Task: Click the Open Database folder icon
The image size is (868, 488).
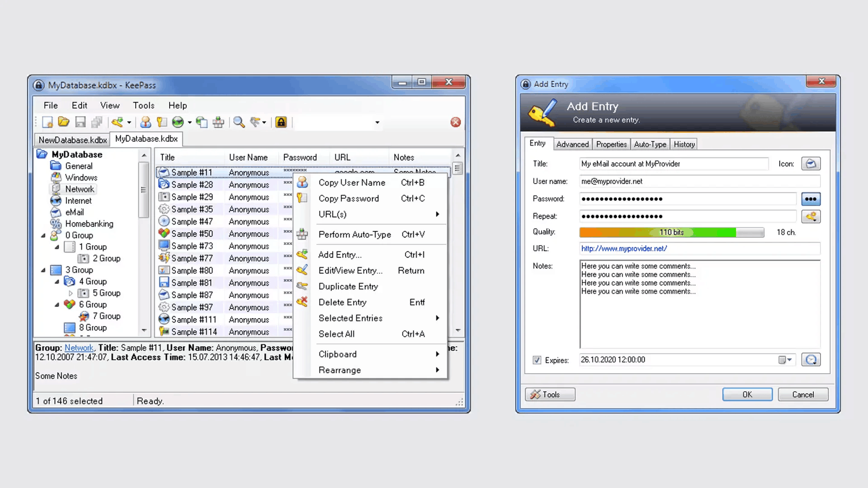Action: 64,122
